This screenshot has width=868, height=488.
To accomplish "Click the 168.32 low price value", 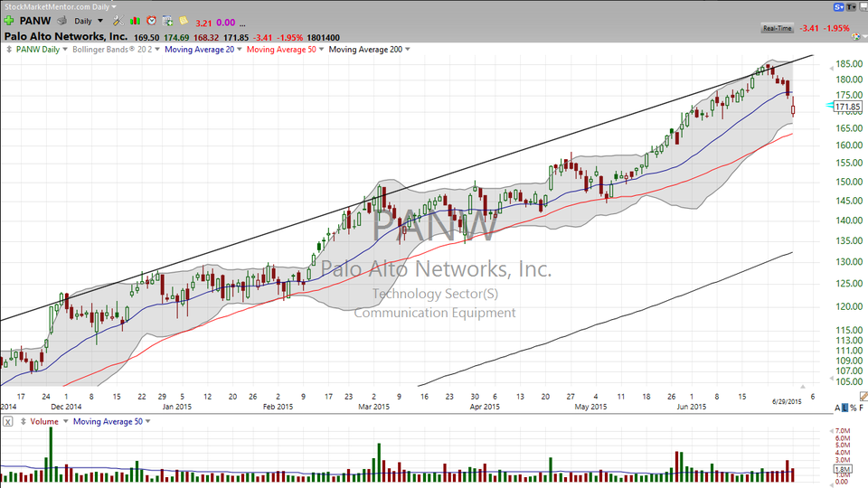I will point(206,38).
